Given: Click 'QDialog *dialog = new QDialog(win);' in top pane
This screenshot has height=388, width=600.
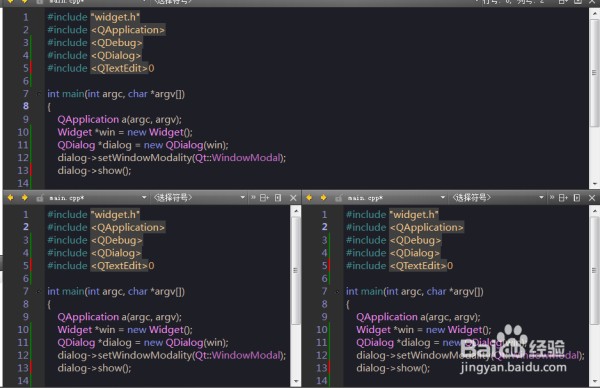Looking at the screenshot, I should click(143, 145).
